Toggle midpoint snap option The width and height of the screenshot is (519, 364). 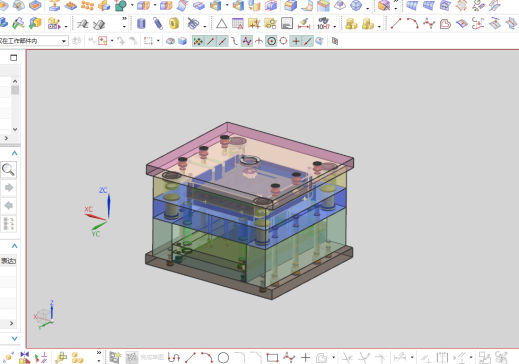222,41
